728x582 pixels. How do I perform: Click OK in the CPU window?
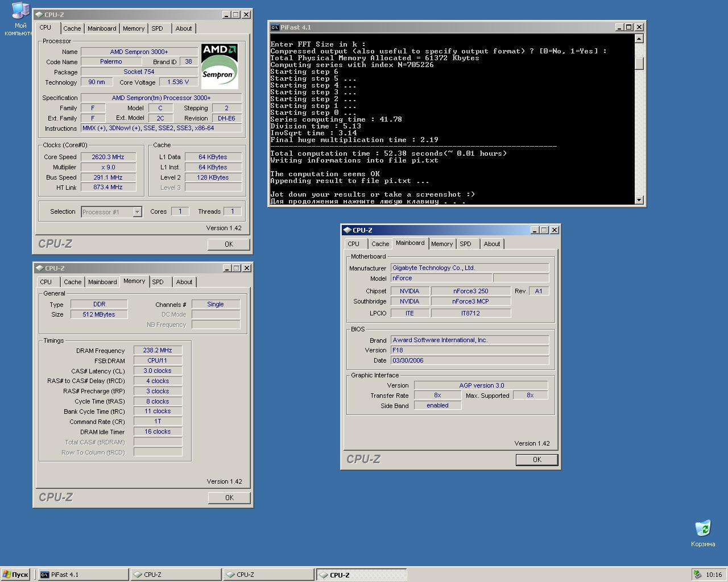point(229,244)
